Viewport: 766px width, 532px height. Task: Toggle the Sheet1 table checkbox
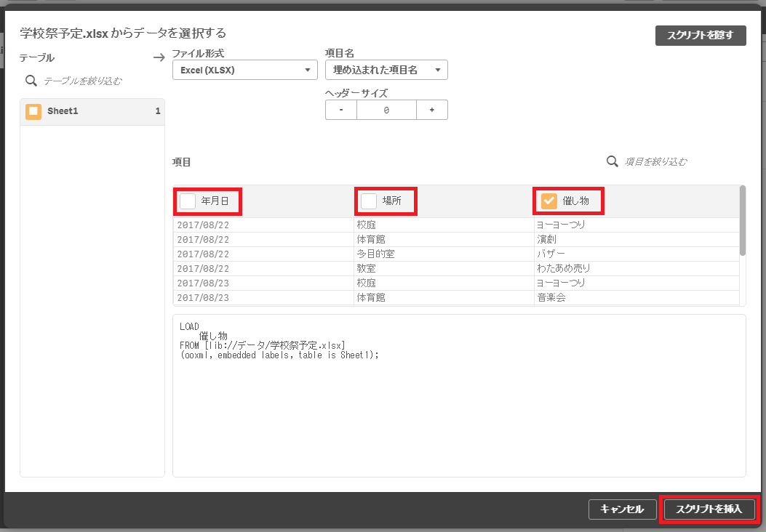(x=33, y=111)
